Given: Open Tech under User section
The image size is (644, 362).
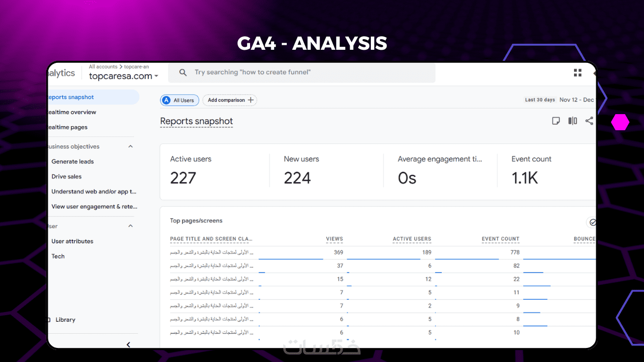Looking at the screenshot, I should 58,256.
